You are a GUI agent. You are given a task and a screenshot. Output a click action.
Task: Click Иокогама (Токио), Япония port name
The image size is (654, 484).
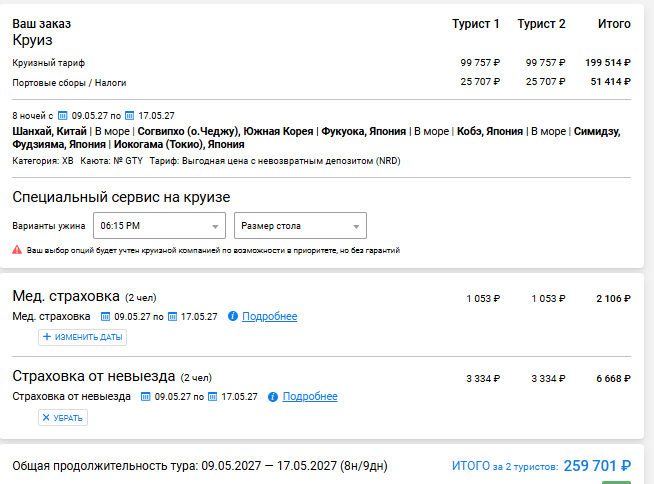(179, 145)
